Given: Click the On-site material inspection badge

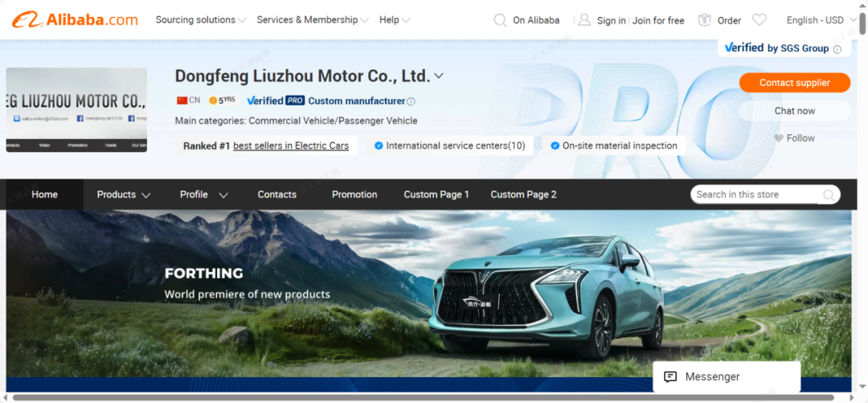Looking at the screenshot, I should tap(614, 146).
